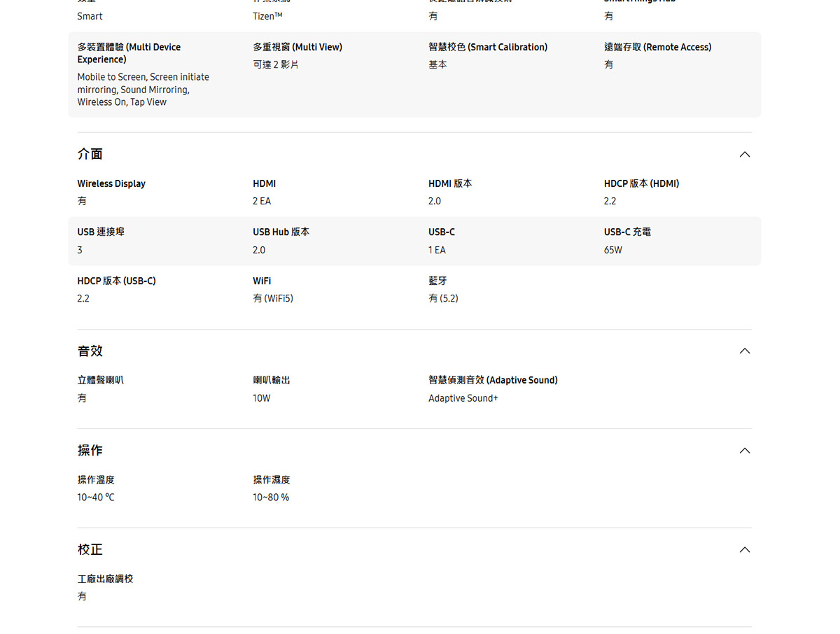The height and width of the screenshot is (634, 840).
Task: Click the USB Hub 版本 label
Action: click(x=281, y=232)
